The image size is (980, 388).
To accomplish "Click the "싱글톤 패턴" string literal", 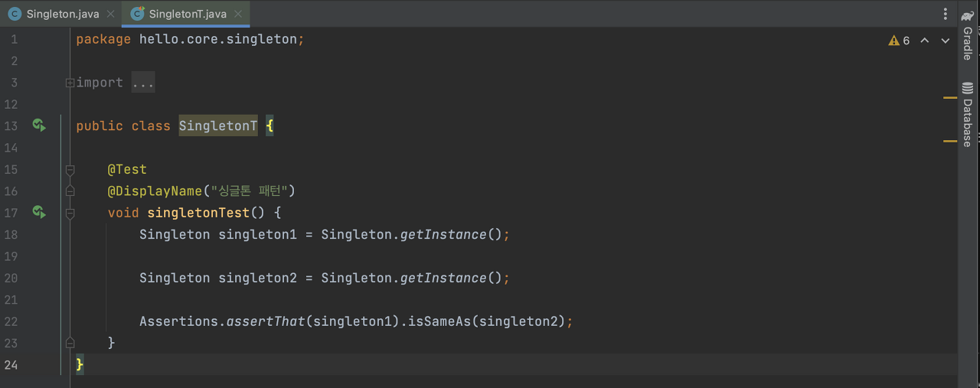I will click(249, 191).
